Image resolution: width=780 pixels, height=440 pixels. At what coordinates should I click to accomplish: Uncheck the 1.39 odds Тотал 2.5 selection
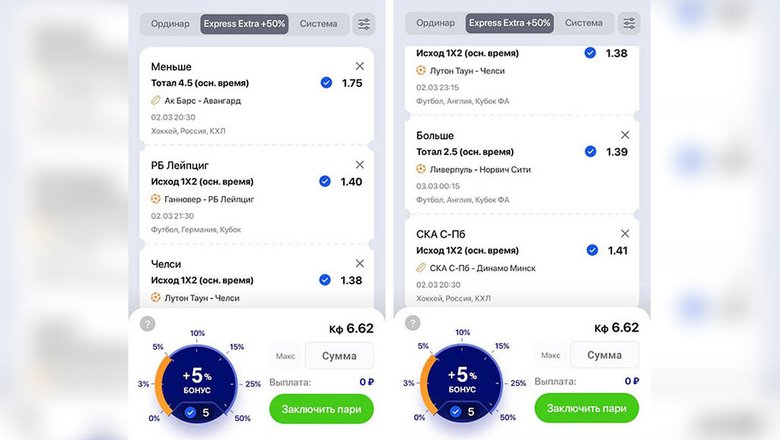[590, 152]
